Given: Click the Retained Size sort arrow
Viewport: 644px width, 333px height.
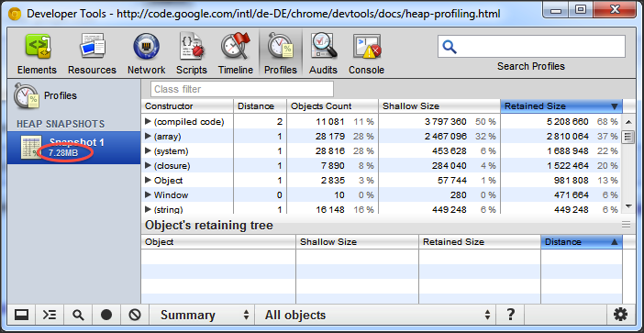Looking at the screenshot, I should tap(614, 106).
